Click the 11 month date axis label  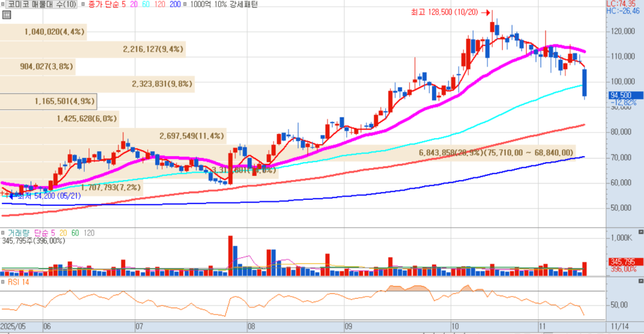[543, 327]
